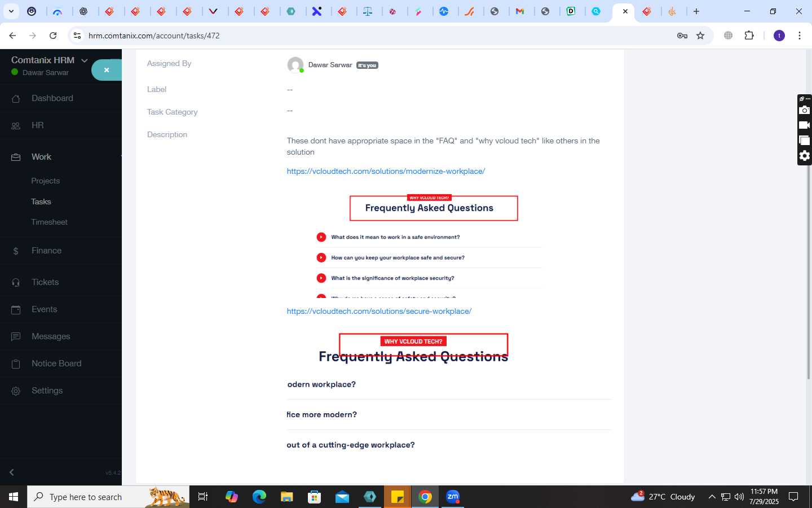Open Task View on taskbar
The image size is (812, 508).
pos(203,497)
